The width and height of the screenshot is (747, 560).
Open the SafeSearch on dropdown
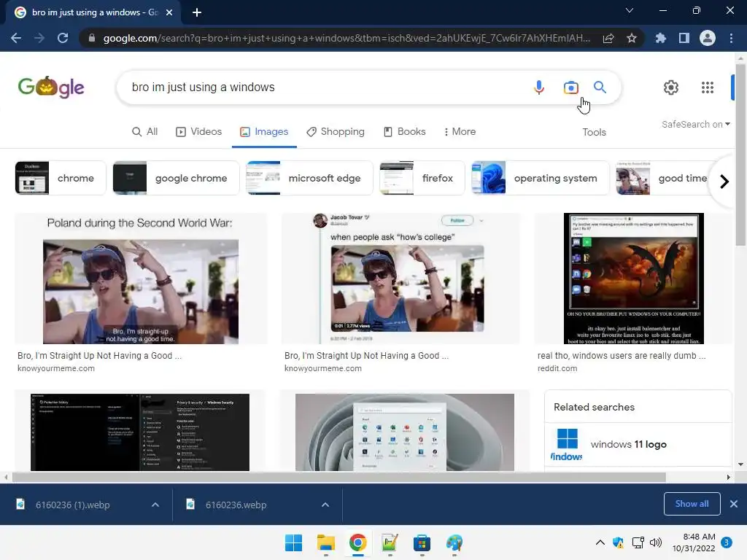click(x=695, y=124)
